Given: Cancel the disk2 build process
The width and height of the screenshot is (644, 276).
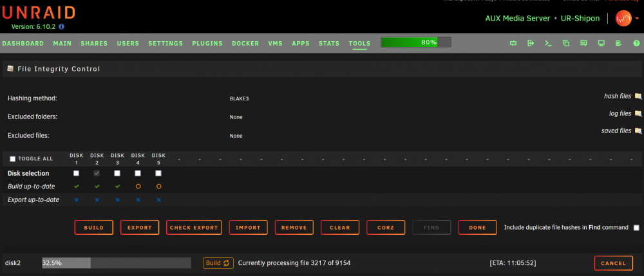Looking at the screenshot, I should click(614, 263).
